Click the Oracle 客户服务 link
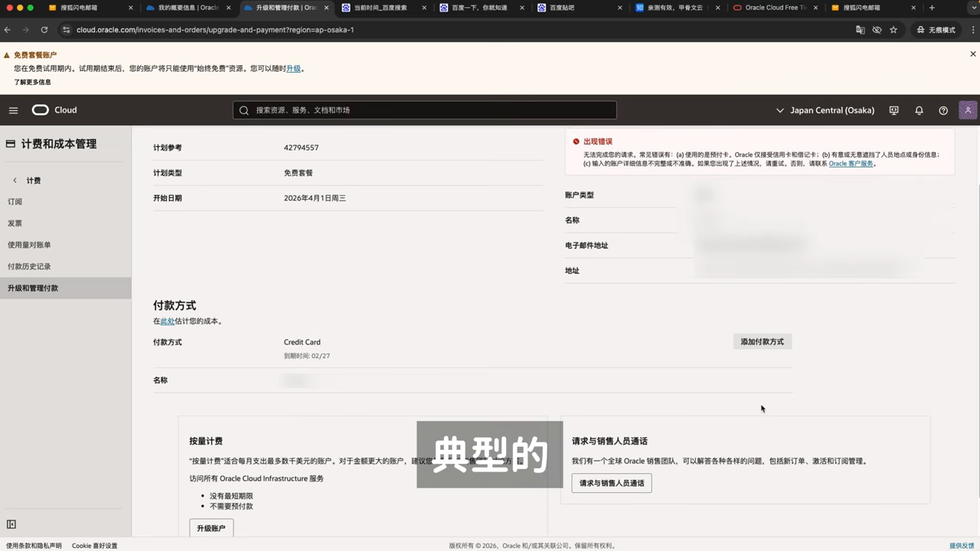 tap(851, 163)
